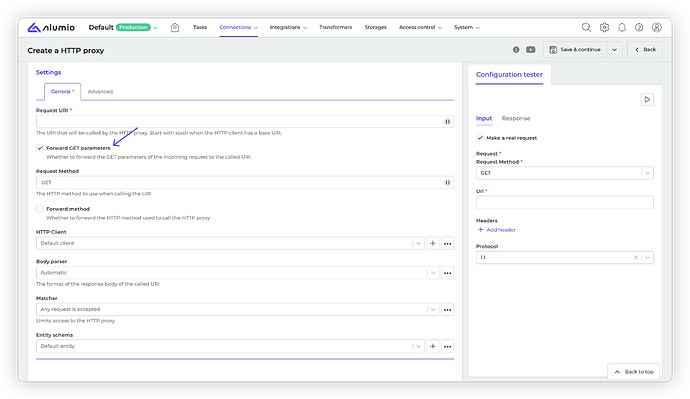The image size is (690, 399).
Task: Open the Access control menu
Action: (x=420, y=27)
